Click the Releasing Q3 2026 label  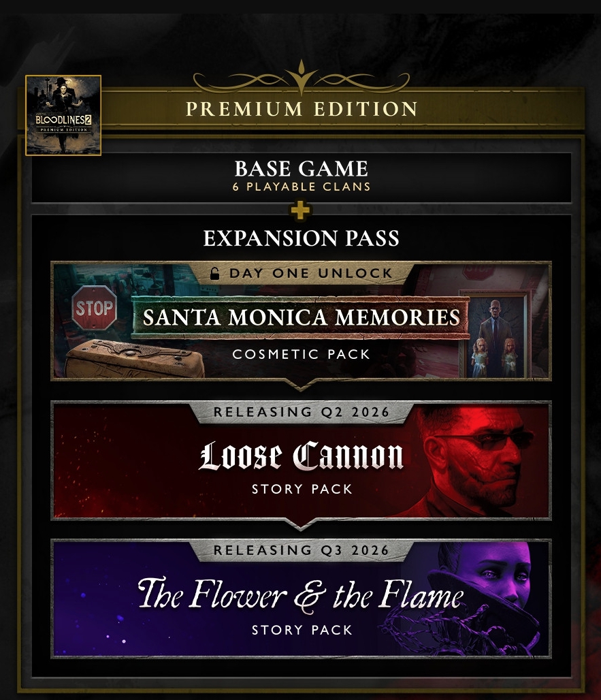click(x=302, y=550)
